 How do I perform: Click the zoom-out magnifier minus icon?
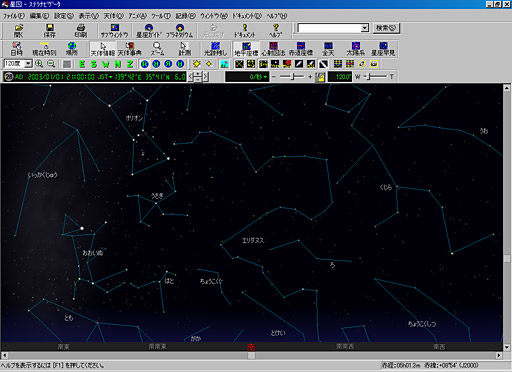pos(51,64)
